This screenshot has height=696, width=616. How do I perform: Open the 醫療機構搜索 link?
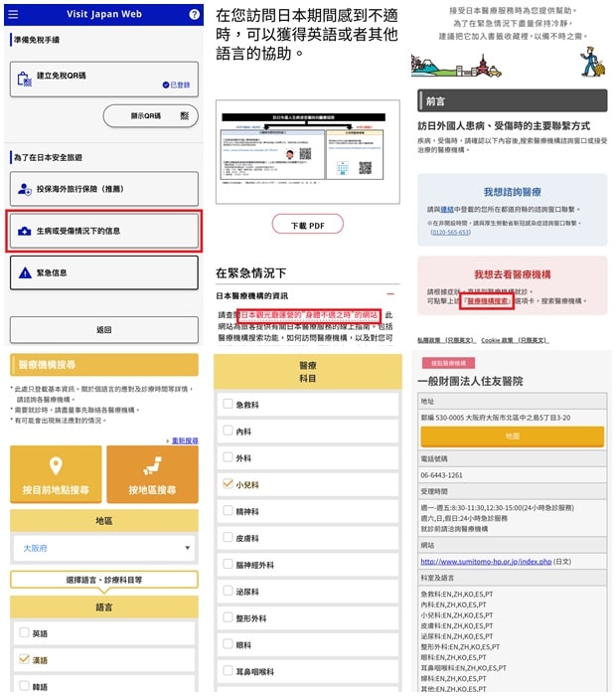click(x=487, y=301)
